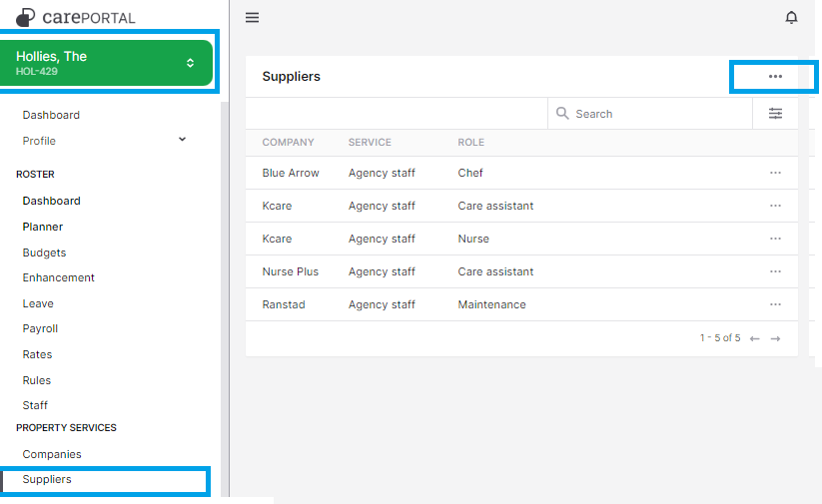Click the ROSTER section heading

35,175
